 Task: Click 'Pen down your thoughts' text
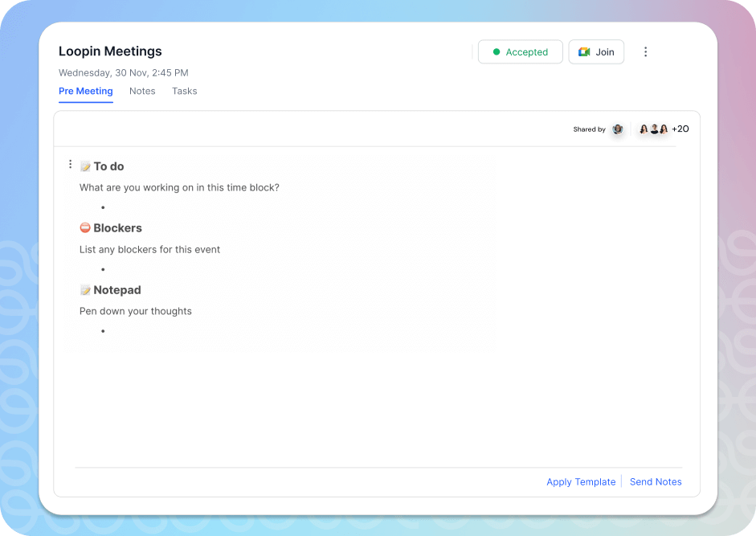136,311
